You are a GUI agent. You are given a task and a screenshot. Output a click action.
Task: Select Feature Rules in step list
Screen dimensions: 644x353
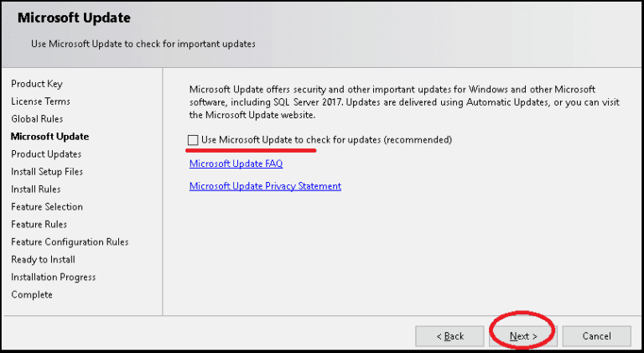coord(39,225)
